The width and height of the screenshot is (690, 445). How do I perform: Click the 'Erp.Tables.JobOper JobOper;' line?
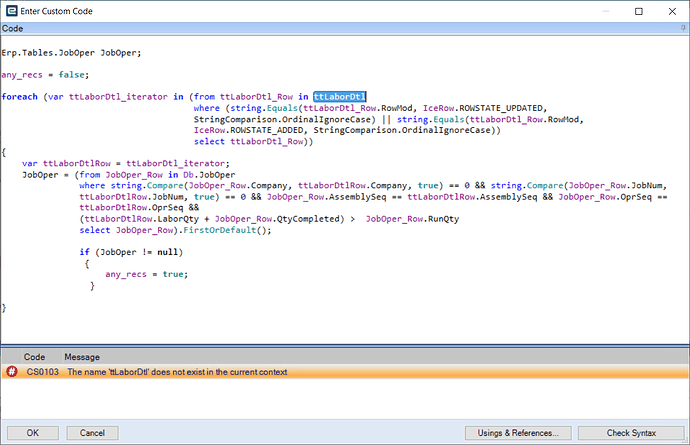(x=71, y=53)
